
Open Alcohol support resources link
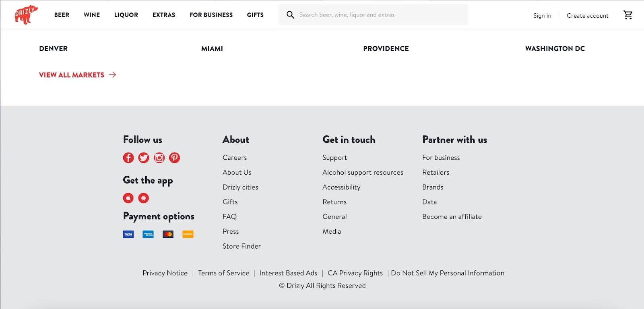363,172
